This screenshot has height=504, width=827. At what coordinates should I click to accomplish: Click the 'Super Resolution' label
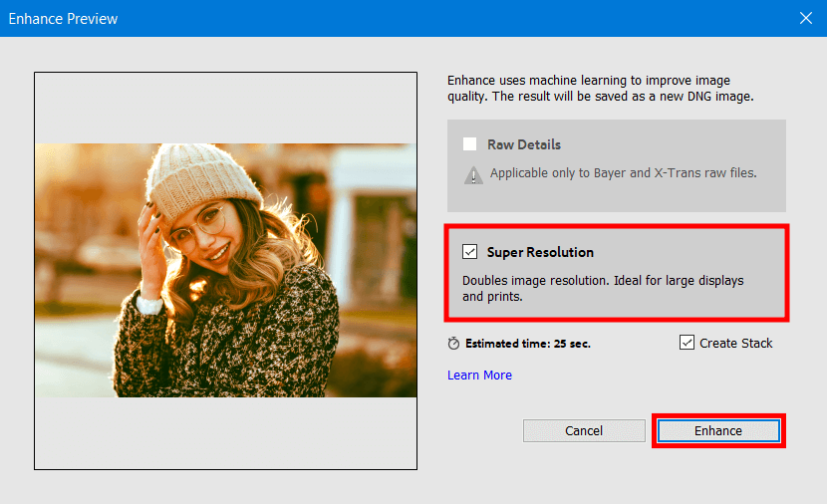[x=540, y=252]
